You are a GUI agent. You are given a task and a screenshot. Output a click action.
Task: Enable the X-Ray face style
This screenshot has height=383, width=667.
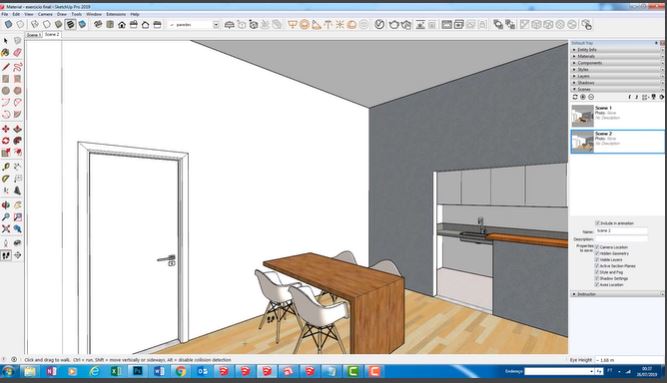9,25
